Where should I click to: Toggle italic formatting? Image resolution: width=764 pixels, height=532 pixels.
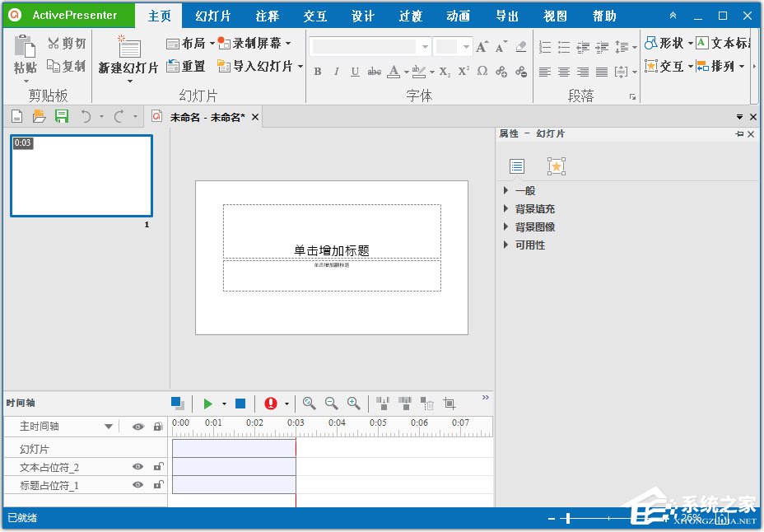tap(336, 72)
